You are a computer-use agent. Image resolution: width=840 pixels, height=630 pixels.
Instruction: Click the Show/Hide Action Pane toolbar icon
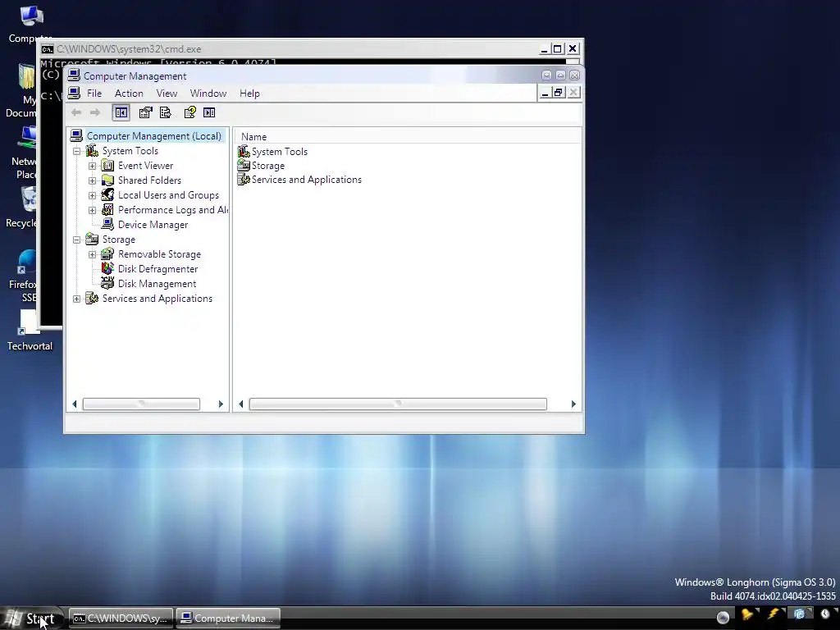click(209, 112)
